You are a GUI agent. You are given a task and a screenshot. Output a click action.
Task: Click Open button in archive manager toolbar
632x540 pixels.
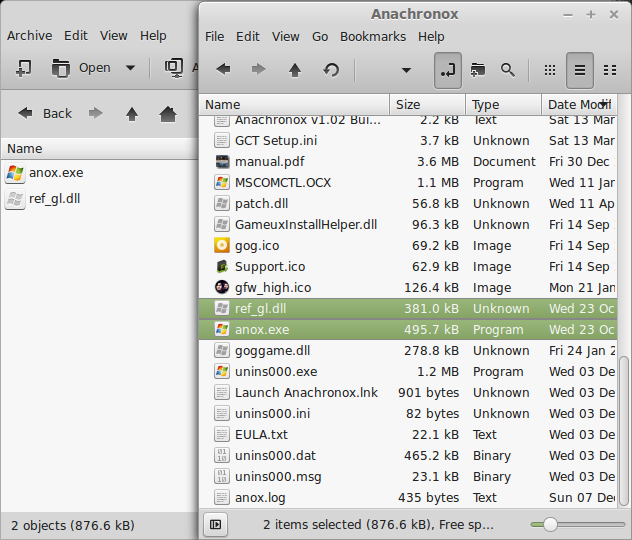81,68
